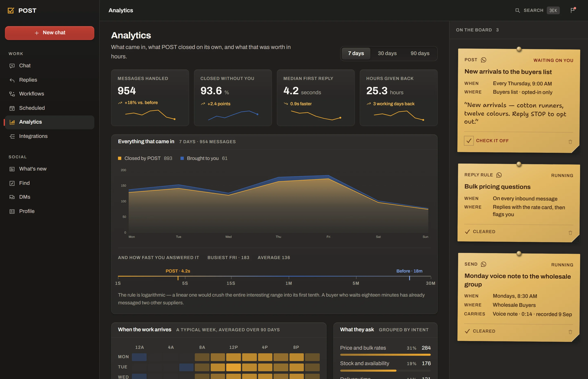Check the CHECK IT OFF checkbox
588x379 pixels.
click(x=469, y=141)
